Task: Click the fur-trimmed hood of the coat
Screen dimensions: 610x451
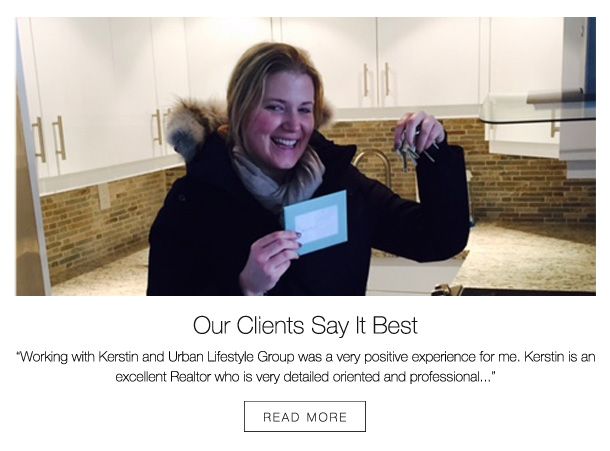Action: click(193, 126)
